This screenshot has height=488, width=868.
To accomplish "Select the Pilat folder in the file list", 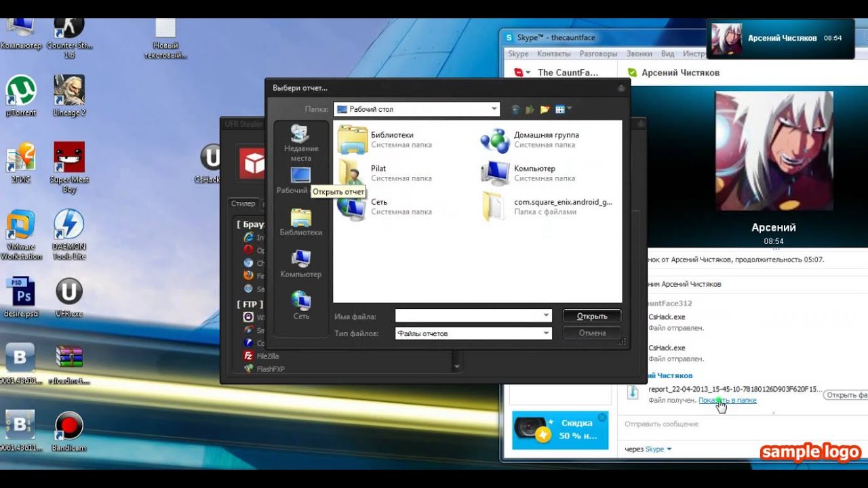I will click(x=384, y=173).
